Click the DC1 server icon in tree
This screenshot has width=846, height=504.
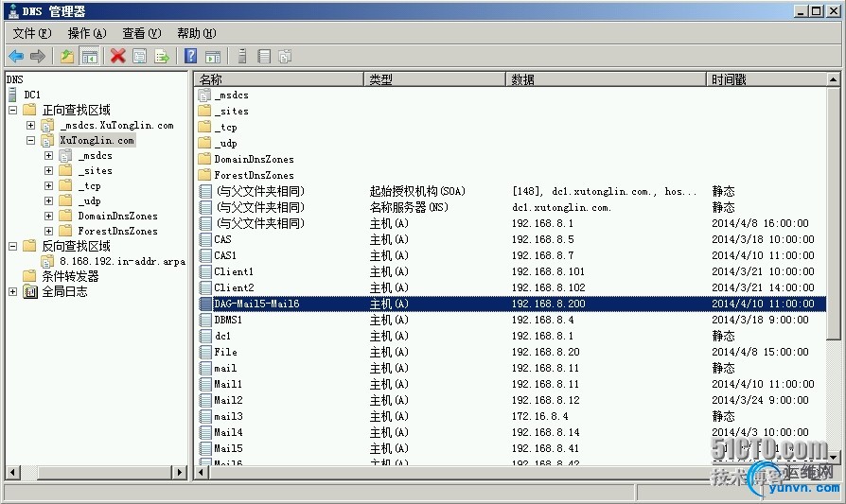point(12,95)
